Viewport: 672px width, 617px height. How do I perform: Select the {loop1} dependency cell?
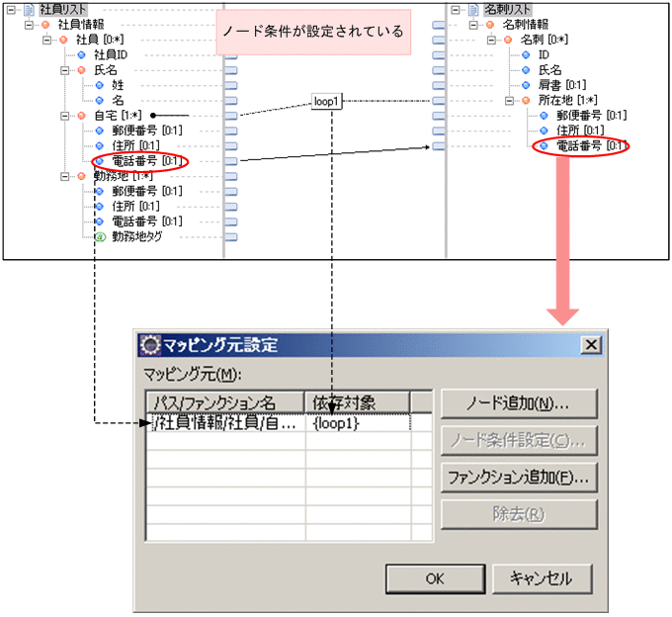click(x=358, y=423)
